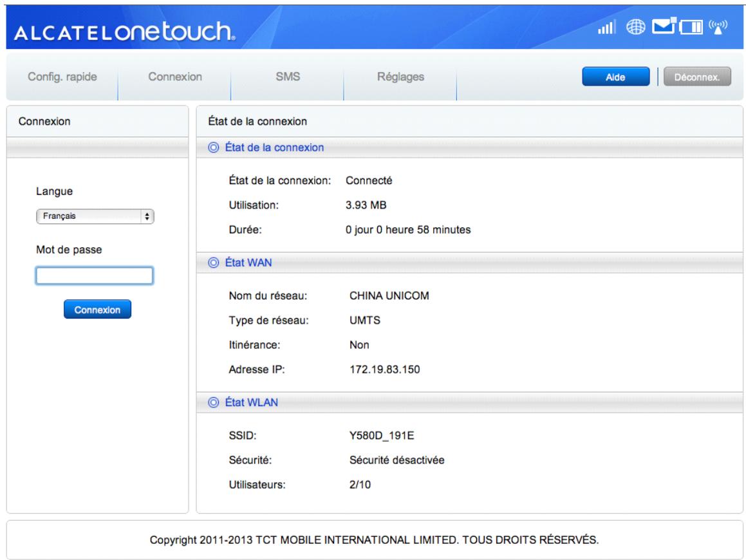Viewport: 746px width, 560px height.
Task: Click the language dropdown stepper arrows
Action: click(147, 216)
